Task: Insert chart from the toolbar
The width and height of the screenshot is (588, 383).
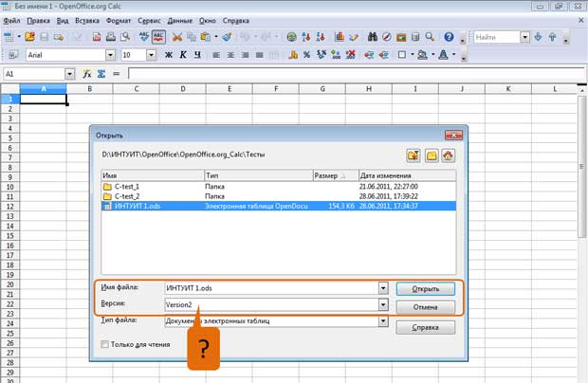Action: (340, 37)
